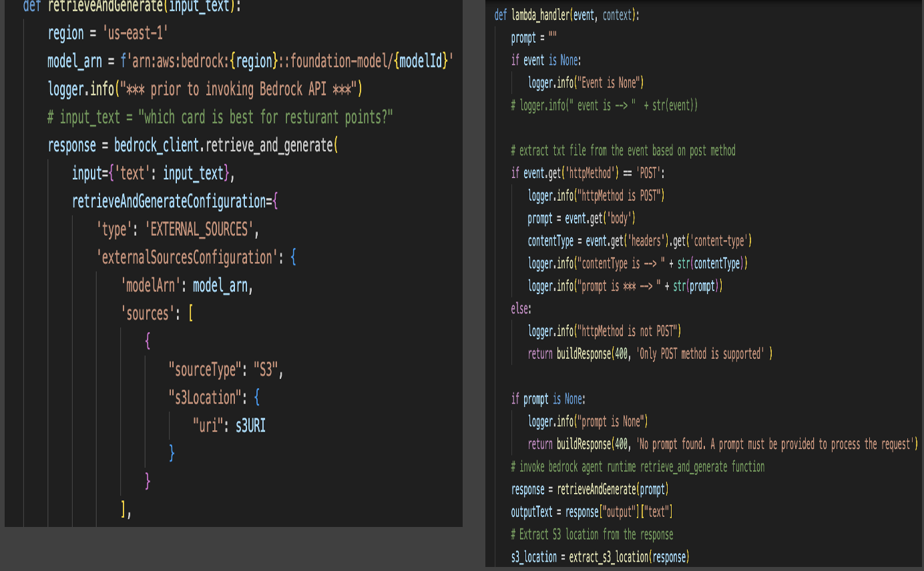Click the s3URI variable

[250, 426]
